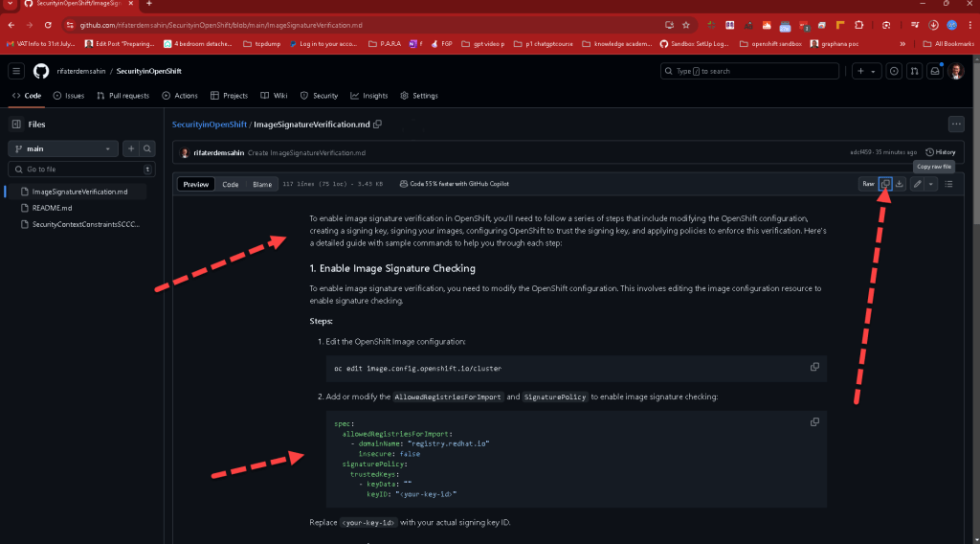The width and height of the screenshot is (980, 544).
Task: Open the GitHub issues shortcut icon
Action: coord(894,71)
